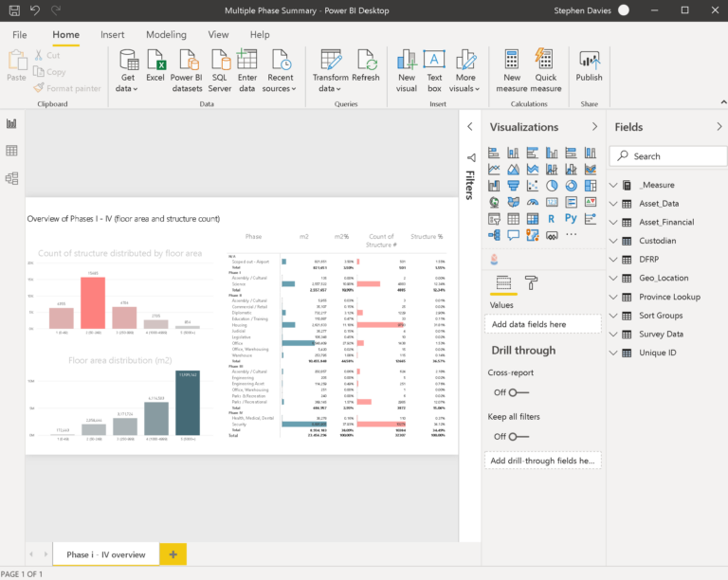
Task: Select the Python visual icon
Action: [570, 218]
